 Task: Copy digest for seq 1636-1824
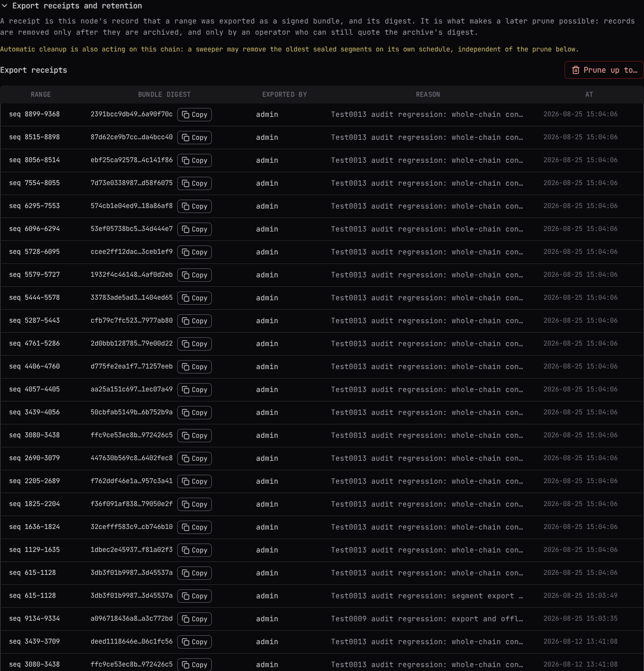point(195,527)
